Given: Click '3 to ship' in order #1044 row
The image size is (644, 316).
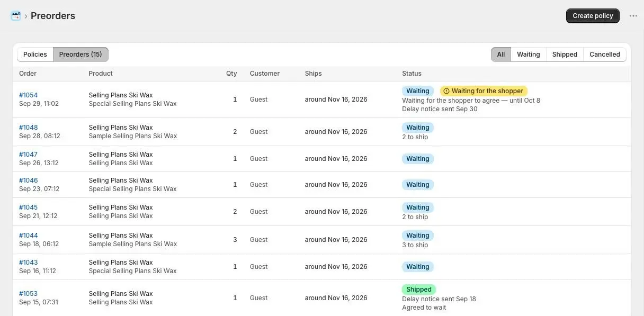Looking at the screenshot, I should (415, 245).
